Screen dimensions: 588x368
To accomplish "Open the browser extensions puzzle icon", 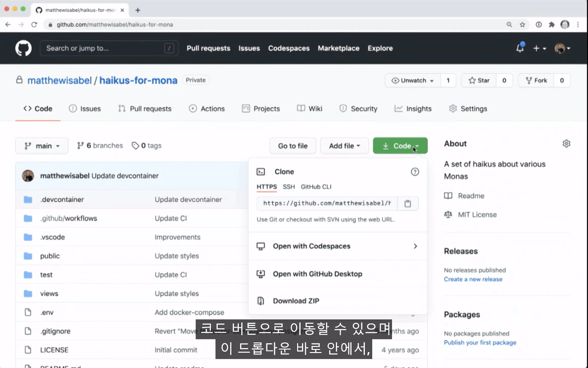I will point(552,25).
